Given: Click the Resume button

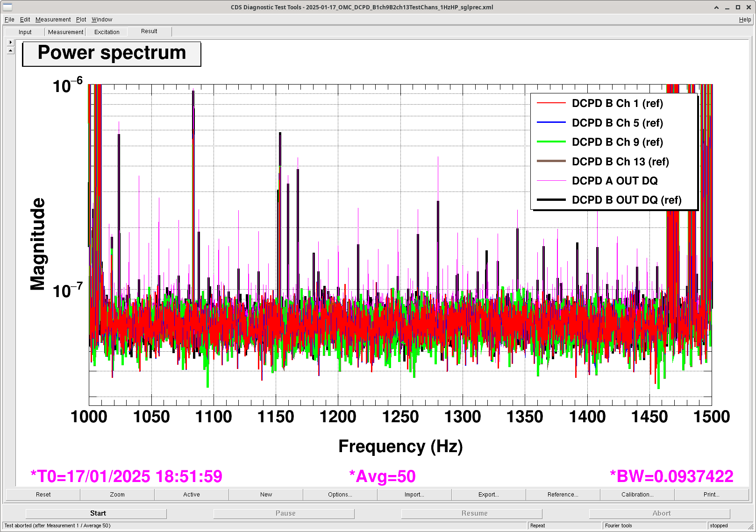Looking at the screenshot, I should click(472, 513).
